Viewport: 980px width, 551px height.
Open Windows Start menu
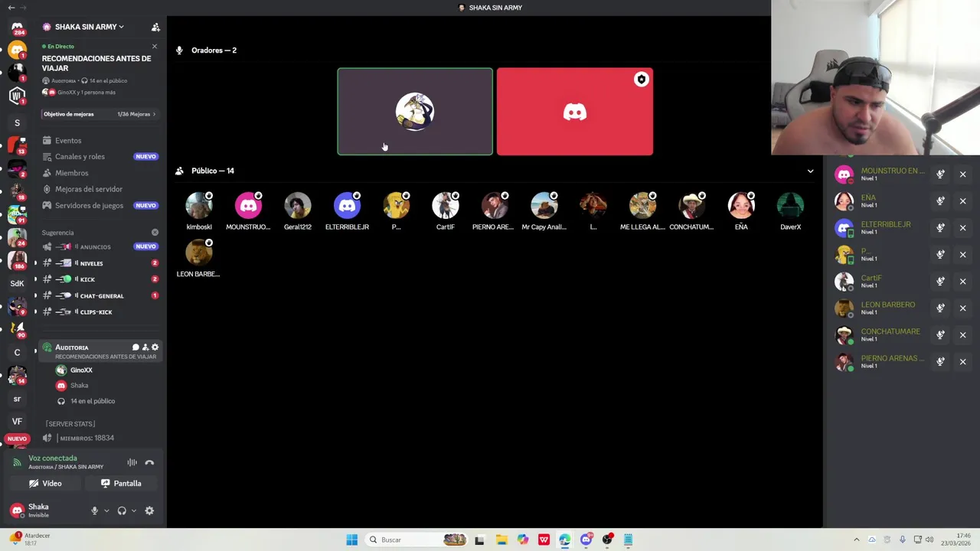tap(351, 540)
